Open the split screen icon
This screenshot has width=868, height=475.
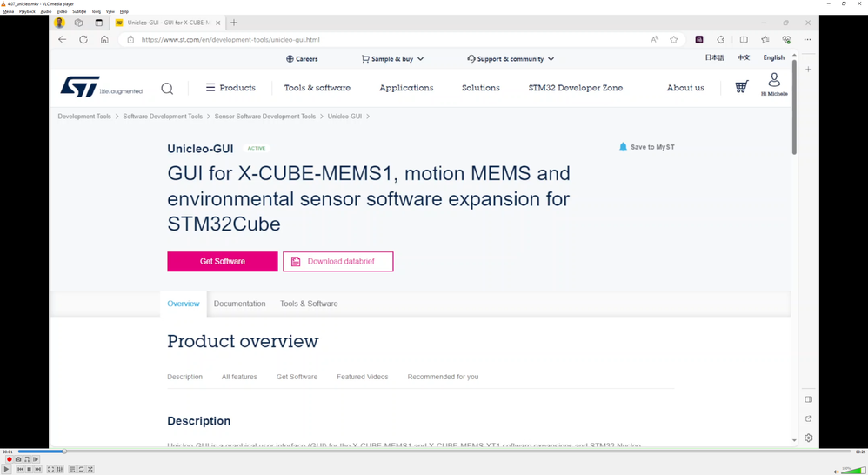744,39
